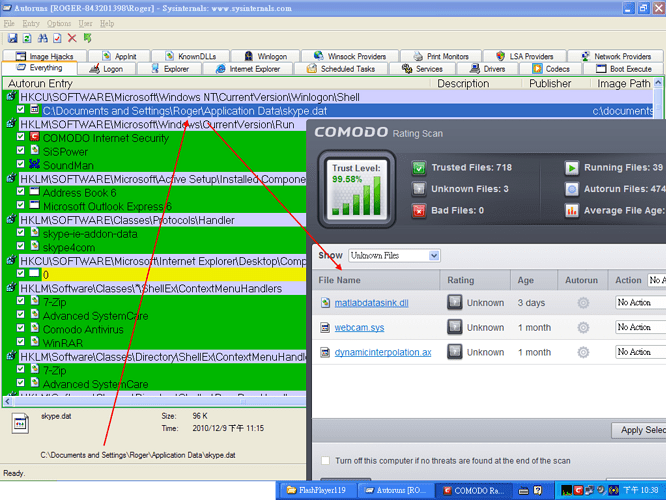Open the Options menu
This screenshot has width=666, height=500.
click(59, 23)
